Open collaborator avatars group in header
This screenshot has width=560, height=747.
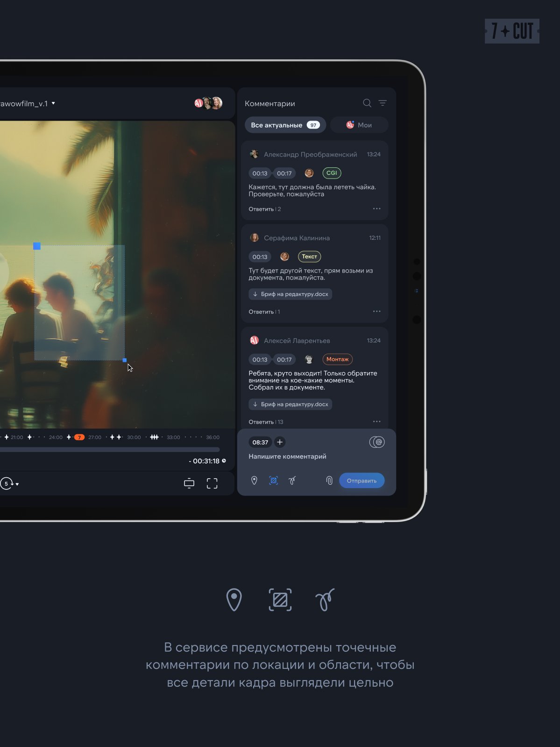tap(208, 103)
